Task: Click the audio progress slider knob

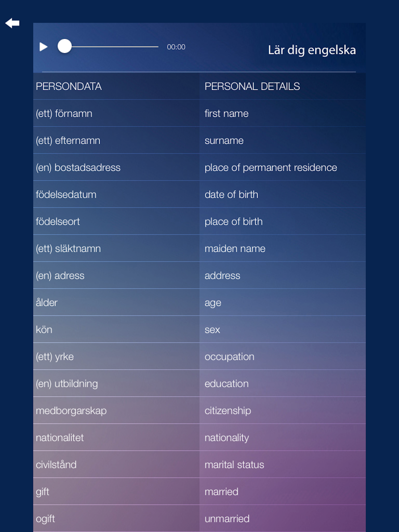Action: (64, 46)
